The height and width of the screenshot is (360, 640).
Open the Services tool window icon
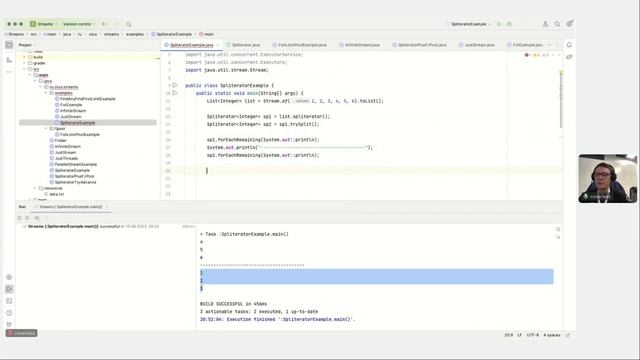click(9, 277)
